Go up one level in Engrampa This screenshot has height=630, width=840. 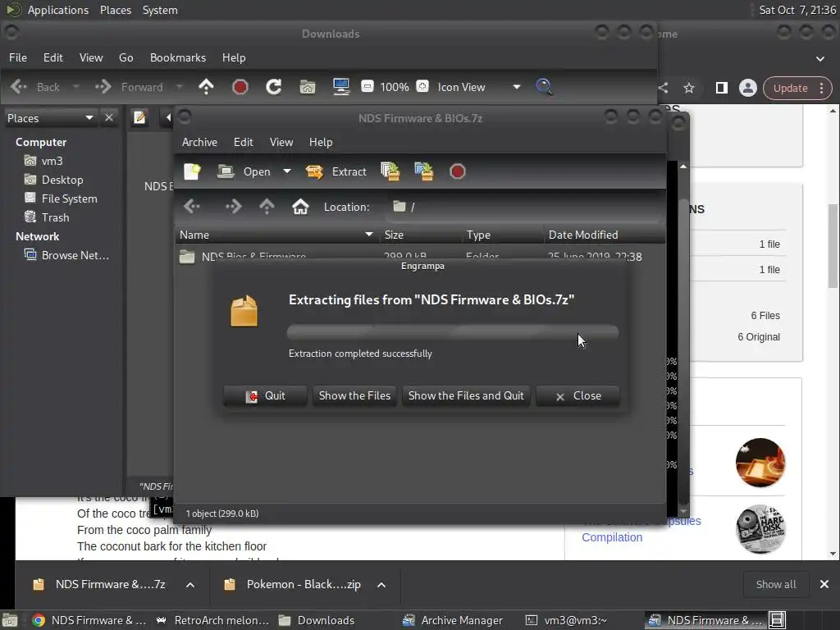(x=267, y=206)
